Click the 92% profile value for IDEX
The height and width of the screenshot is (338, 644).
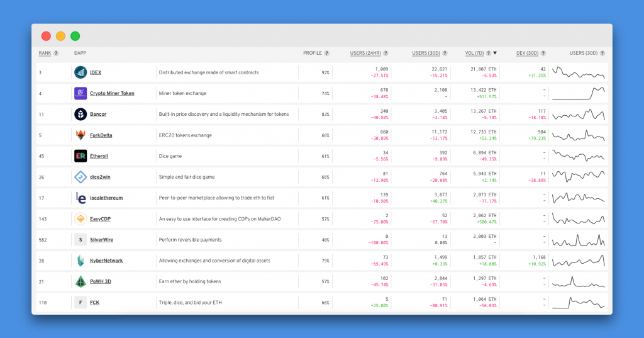(325, 73)
